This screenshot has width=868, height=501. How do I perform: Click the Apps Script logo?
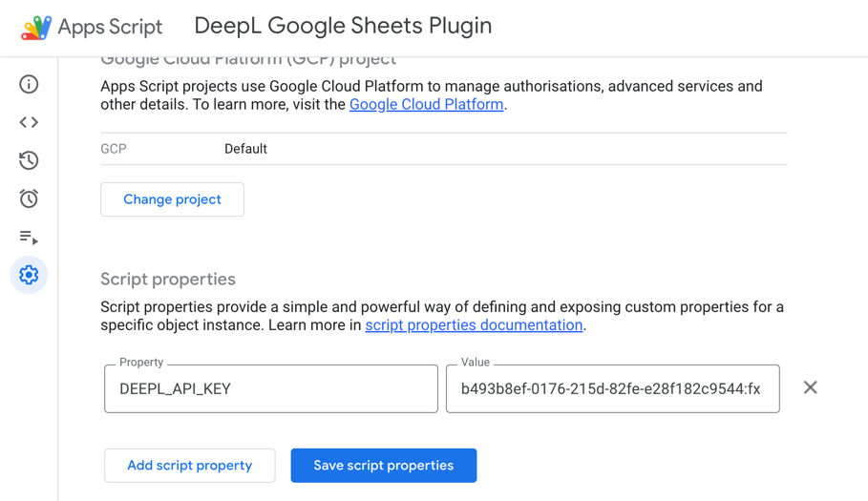point(36,27)
